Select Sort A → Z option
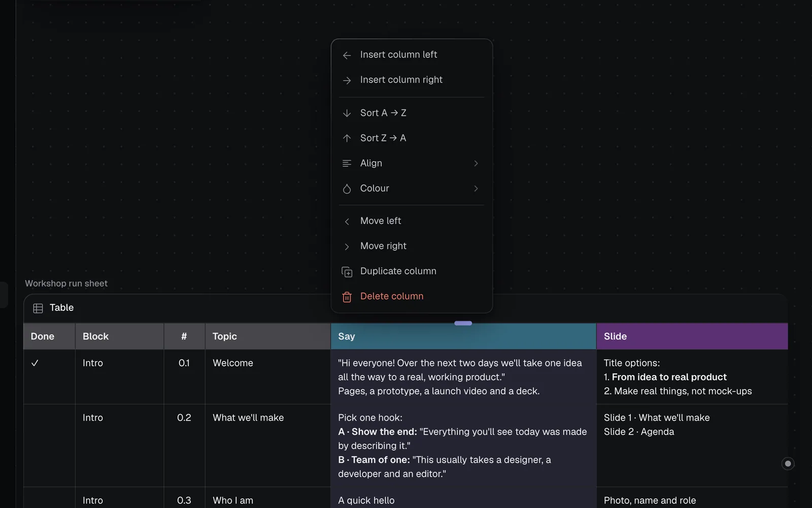The height and width of the screenshot is (508, 812). tap(412, 113)
